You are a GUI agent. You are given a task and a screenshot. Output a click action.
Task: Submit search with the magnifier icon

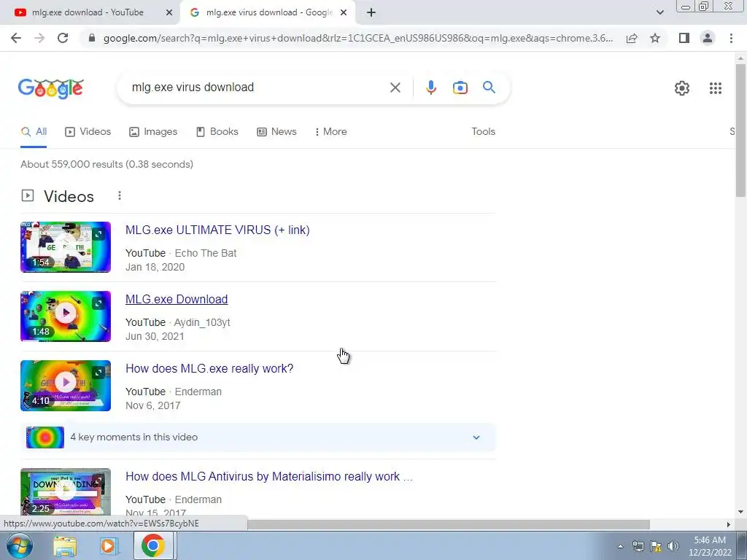click(x=489, y=87)
